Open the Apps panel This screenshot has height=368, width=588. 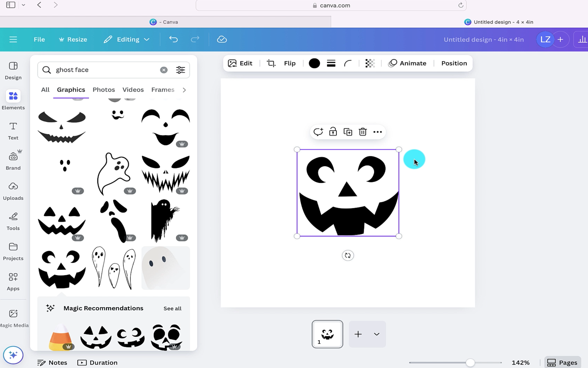coord(13,280)
